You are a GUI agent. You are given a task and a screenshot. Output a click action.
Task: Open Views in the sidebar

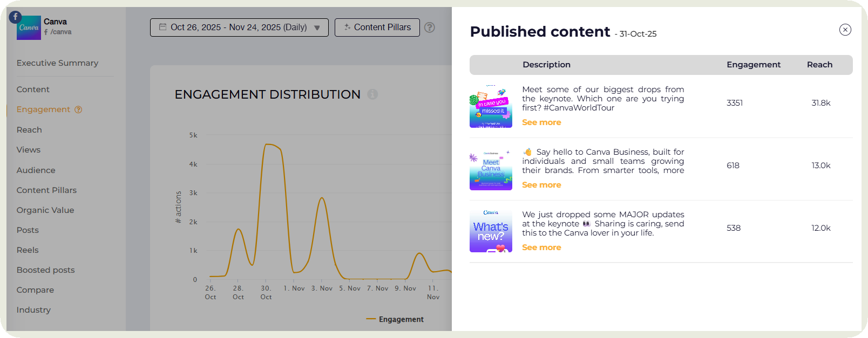click(29, 150)
